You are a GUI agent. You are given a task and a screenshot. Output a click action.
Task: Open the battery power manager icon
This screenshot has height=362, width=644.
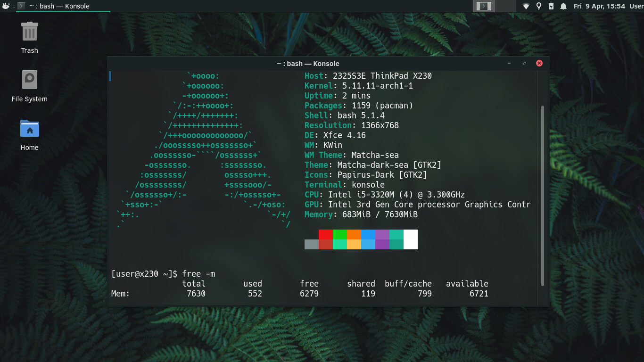click(551, 6)
